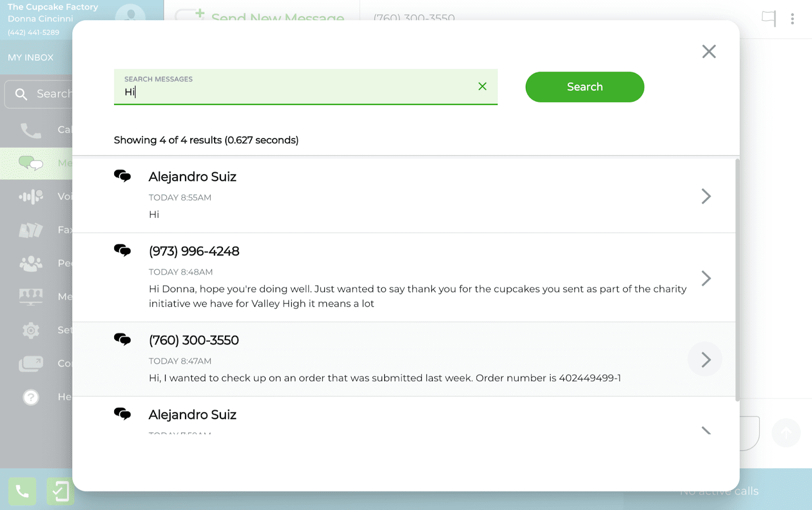Click the green Search button
This screenshot has height=510, width=812.
[585, 87]
